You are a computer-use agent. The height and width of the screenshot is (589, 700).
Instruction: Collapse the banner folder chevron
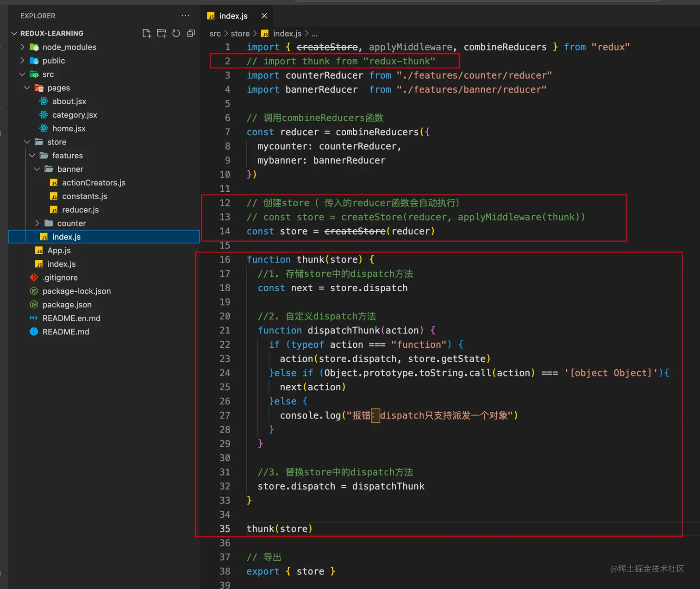37,169
